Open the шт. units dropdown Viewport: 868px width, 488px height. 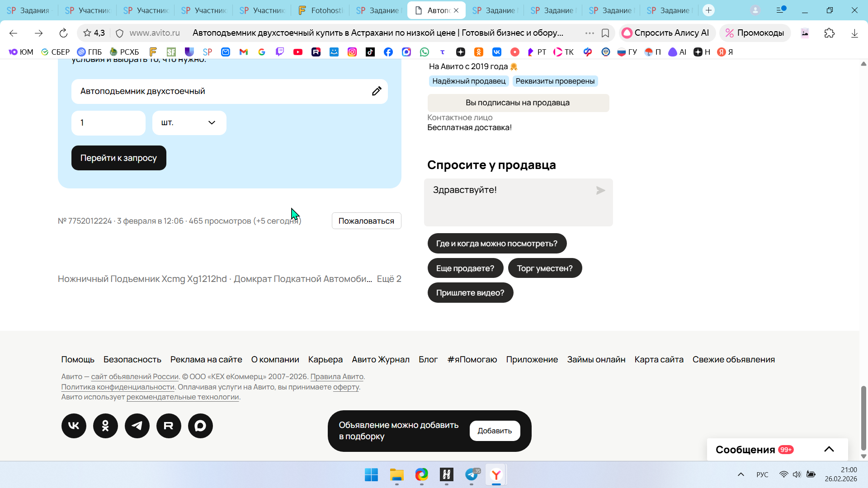[189, 123]
